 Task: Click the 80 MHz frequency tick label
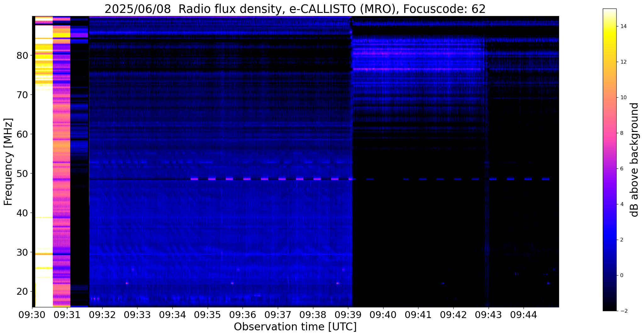click(22, 56)
